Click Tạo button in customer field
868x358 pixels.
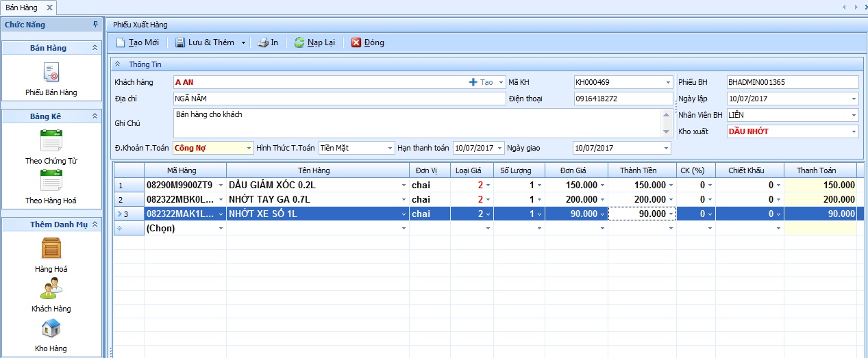coord(481,82)
